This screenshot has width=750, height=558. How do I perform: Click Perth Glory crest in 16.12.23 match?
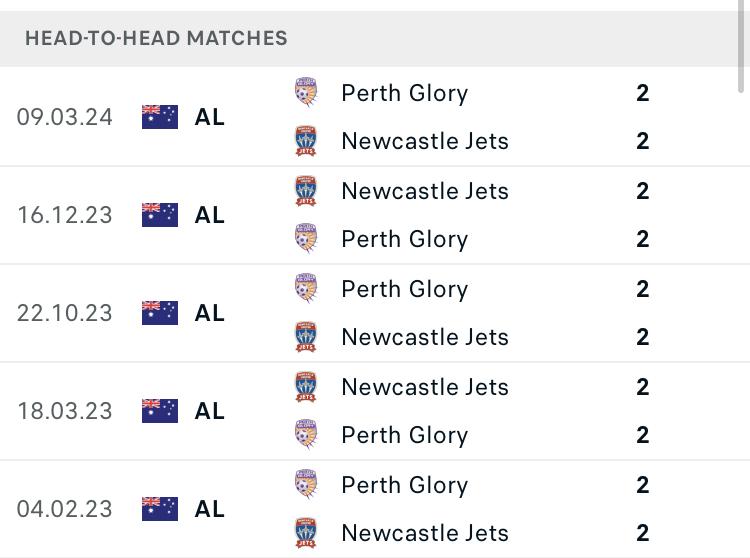(306, 238)
